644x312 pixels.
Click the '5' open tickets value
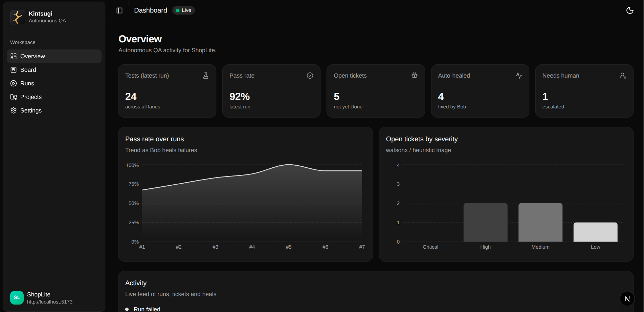337,97
